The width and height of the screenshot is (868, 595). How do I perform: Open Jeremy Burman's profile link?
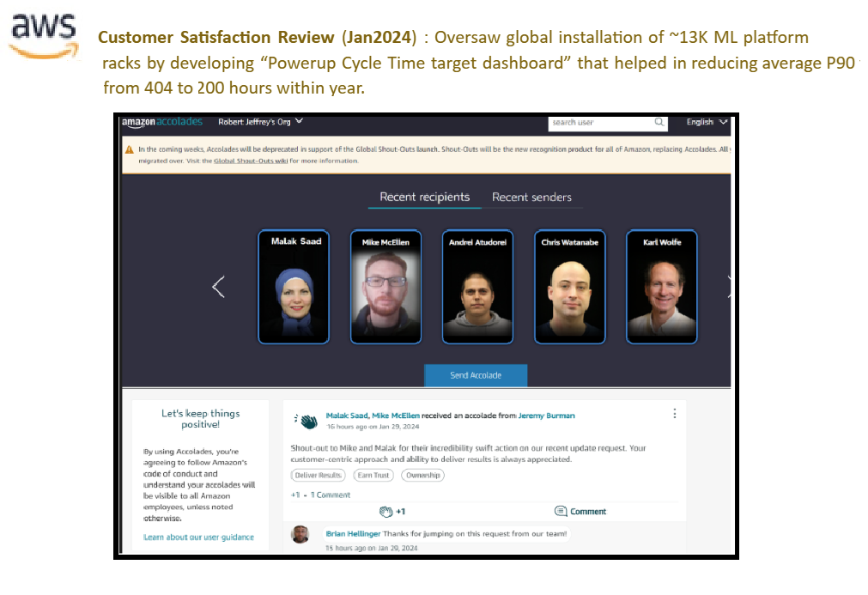(547, 416)
